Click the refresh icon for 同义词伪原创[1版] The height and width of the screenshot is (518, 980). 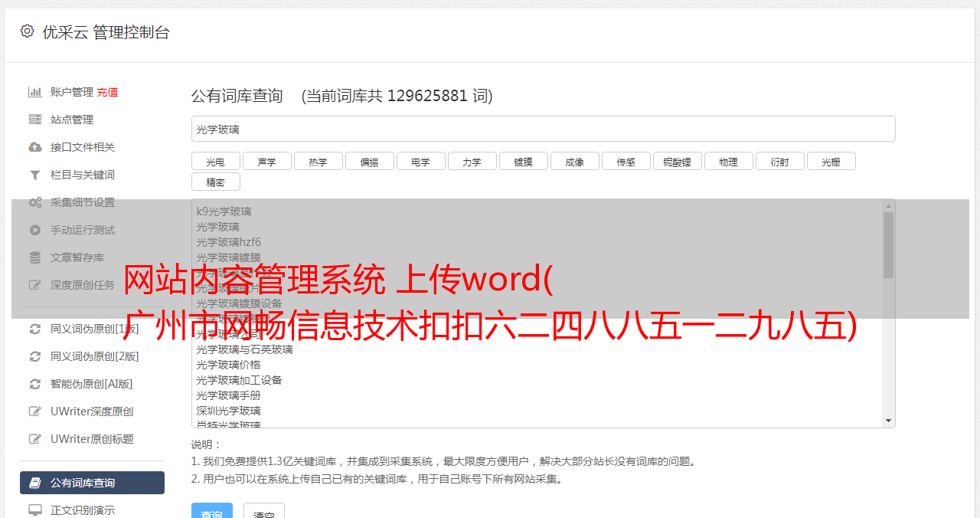tap(34, 329)
